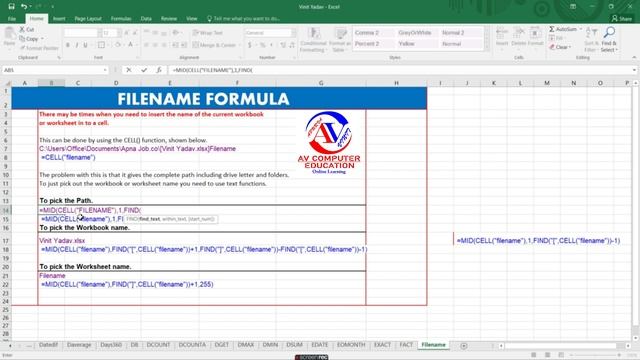Click the Insert Function fx icon
This screenshot has width=640, height=360.
pyautogui.click(x=159, y=70)
